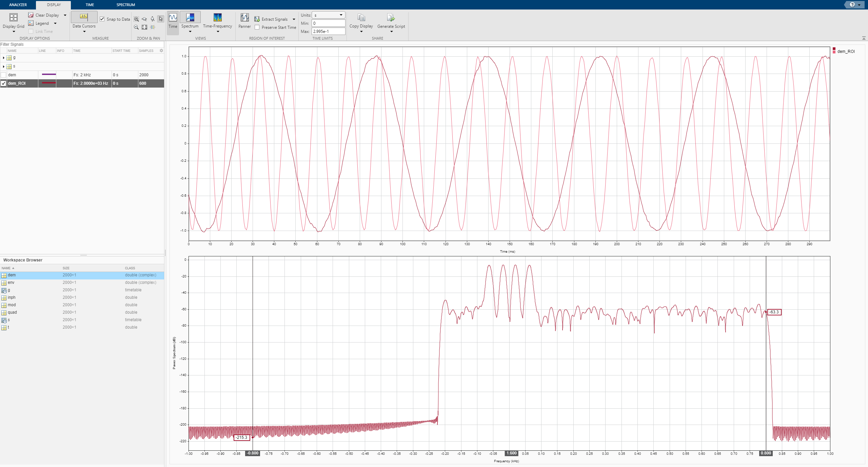Switch to the Analyzer tab
This screenshot has width=868, height=467.
coord(18,5)
